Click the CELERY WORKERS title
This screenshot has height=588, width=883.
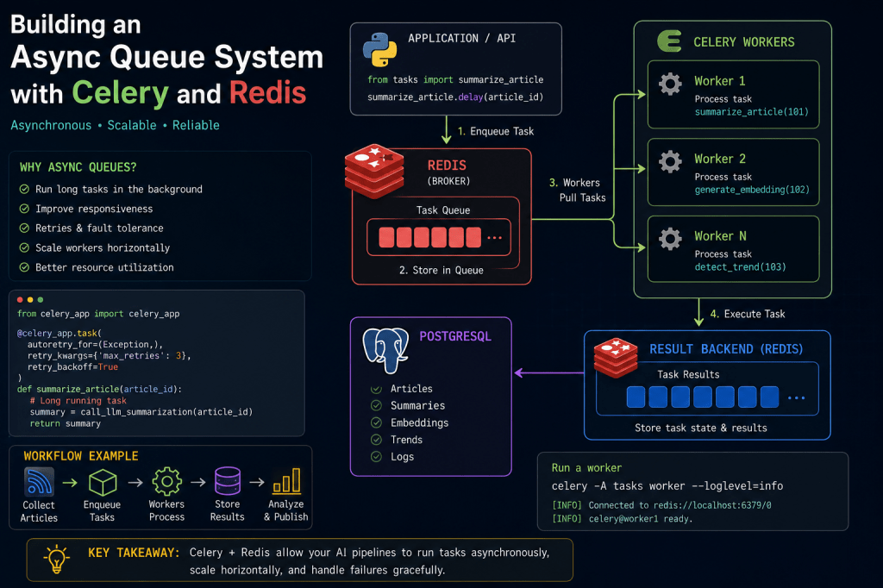[x=744, y=42]
